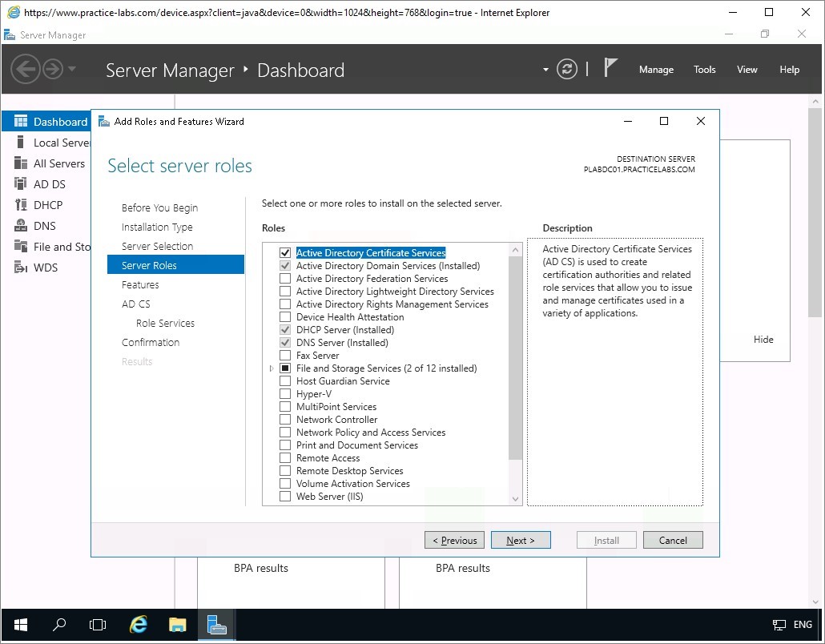
Task: Click Server Manager dashboard scrollbar thumb
Action: pos(815,213)
